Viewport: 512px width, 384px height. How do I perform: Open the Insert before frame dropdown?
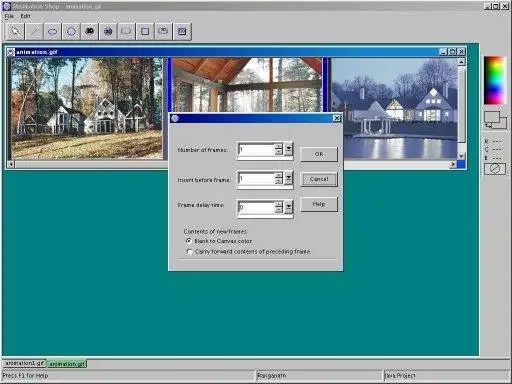[289, 178]
